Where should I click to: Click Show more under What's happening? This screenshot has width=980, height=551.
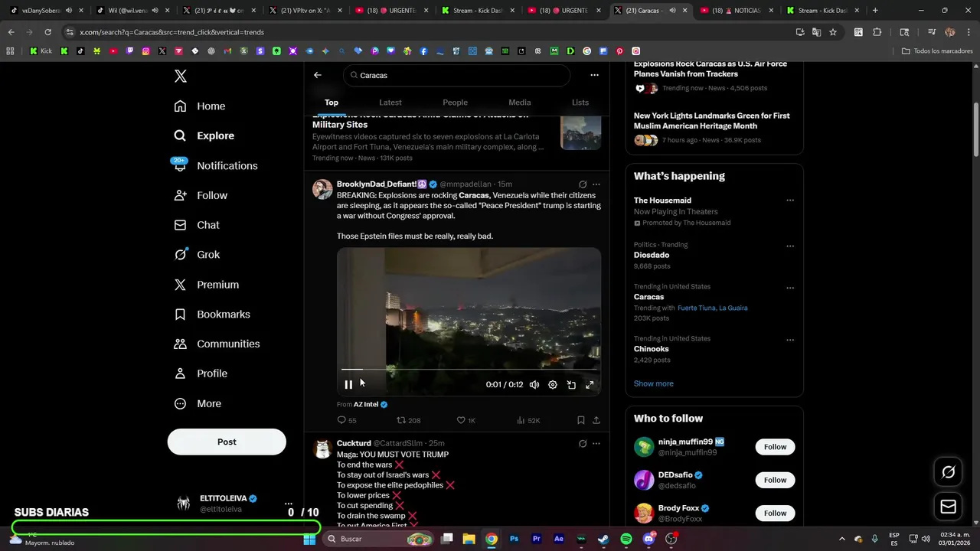click(x=654, y=383)
